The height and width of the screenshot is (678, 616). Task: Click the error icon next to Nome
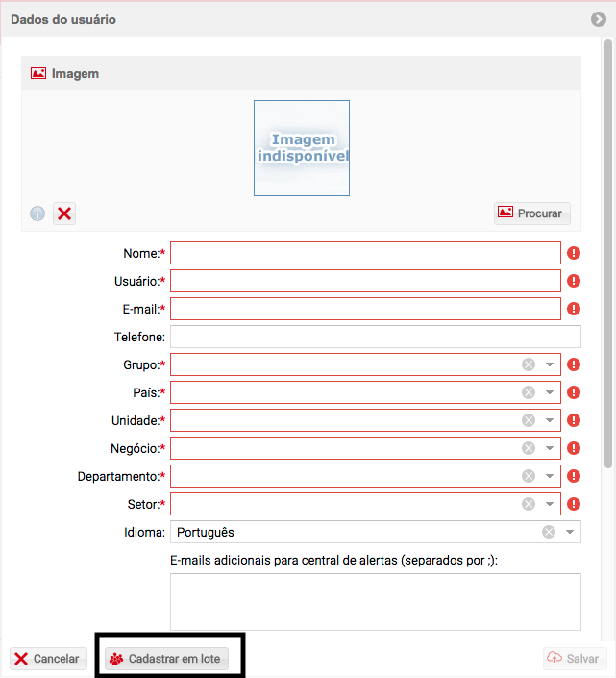point(574,253)
